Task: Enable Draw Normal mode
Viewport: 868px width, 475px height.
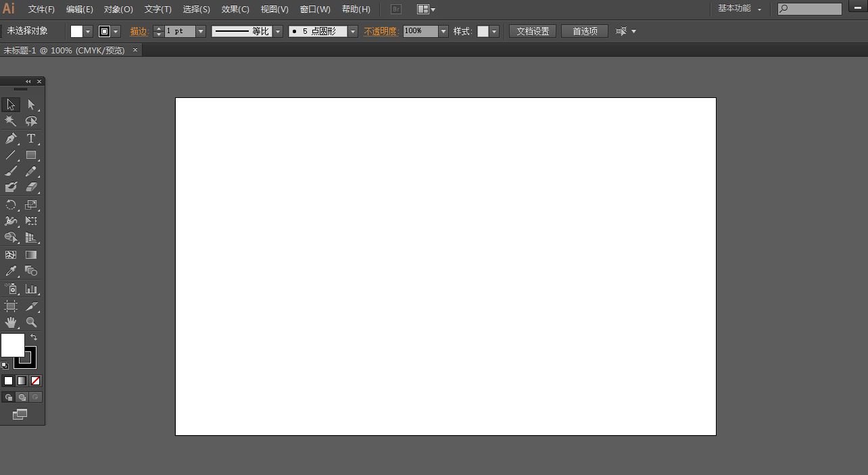Action: coord(9,397)
